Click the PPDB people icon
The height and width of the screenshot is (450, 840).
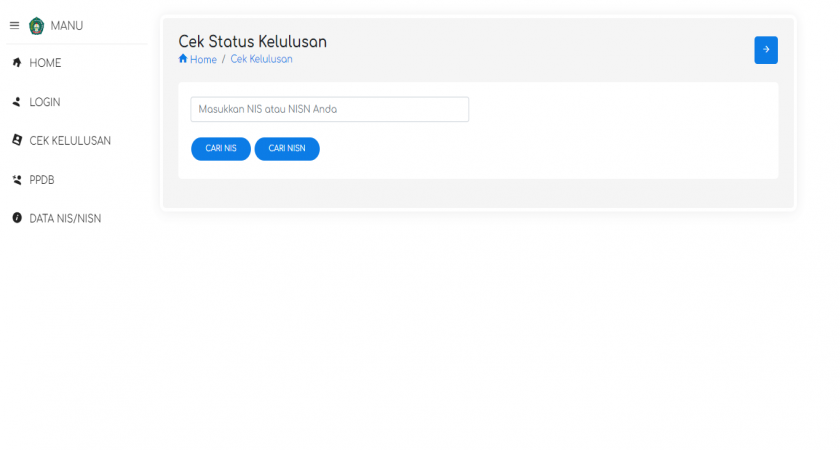pos(17,179)
